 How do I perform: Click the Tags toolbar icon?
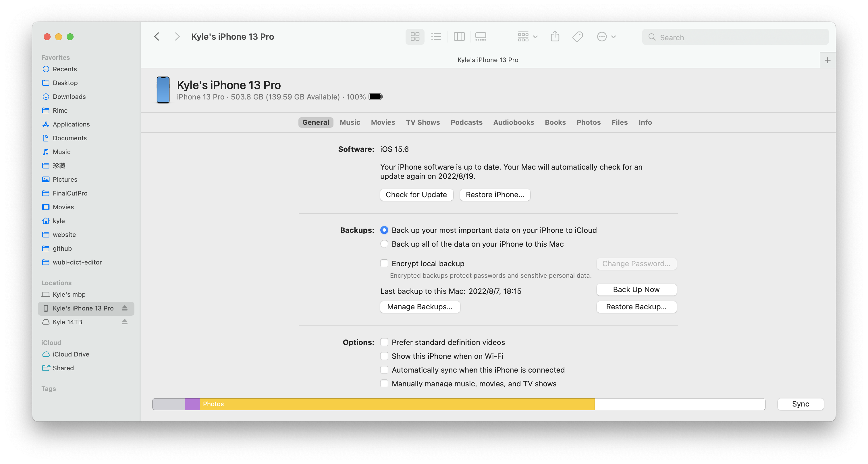point(578,37)
